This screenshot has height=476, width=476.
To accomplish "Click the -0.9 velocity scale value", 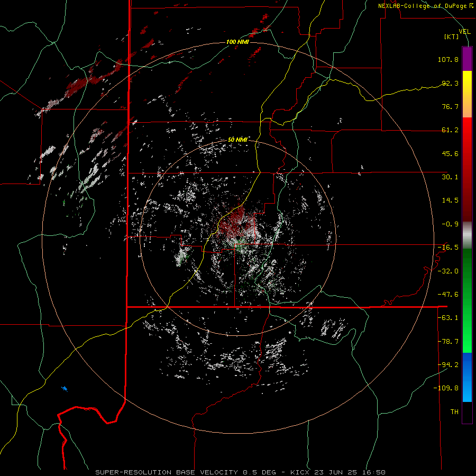I will coord(450,224).
